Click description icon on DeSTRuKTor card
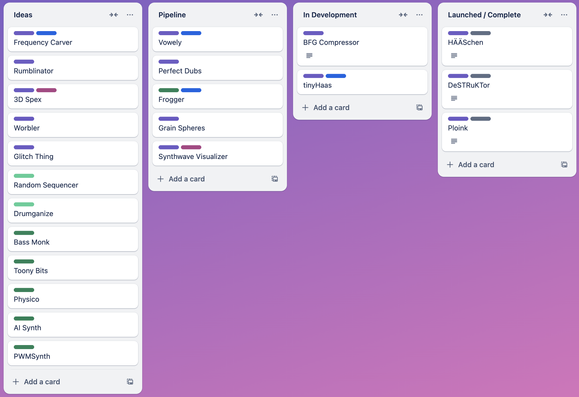 coord(454,99)
